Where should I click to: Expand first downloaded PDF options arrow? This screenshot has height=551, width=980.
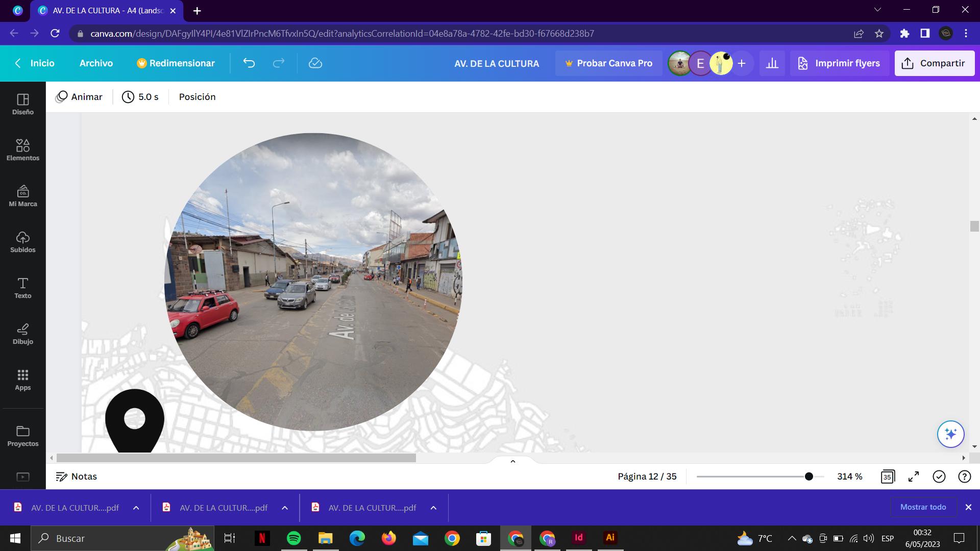(136, 508)
